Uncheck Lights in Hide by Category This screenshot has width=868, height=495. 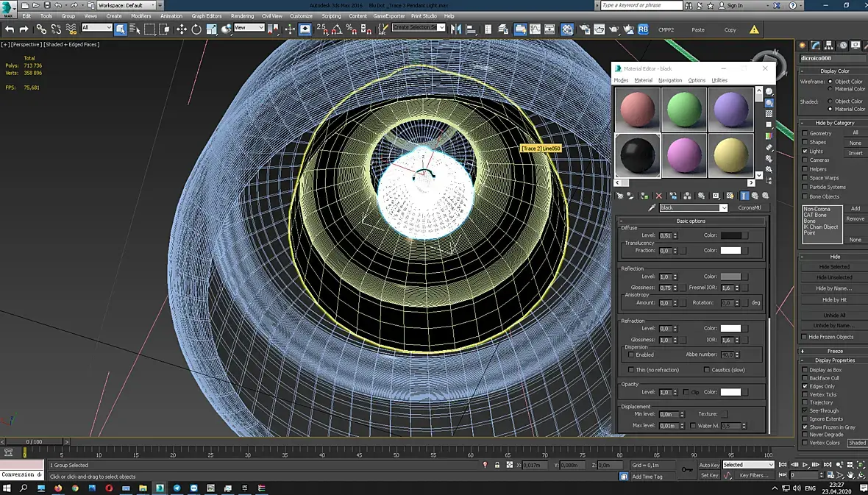[805, 152]
